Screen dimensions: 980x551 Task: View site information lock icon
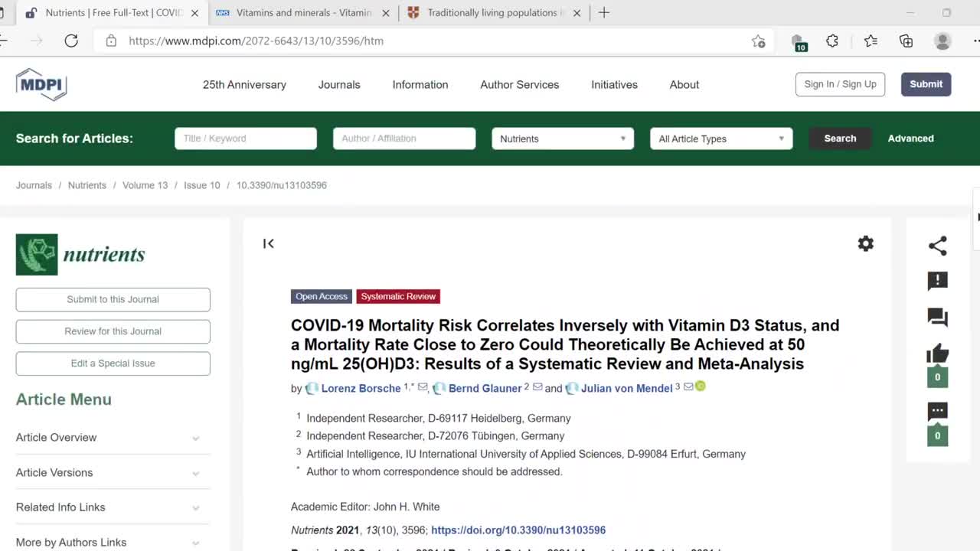pos(111,41)
